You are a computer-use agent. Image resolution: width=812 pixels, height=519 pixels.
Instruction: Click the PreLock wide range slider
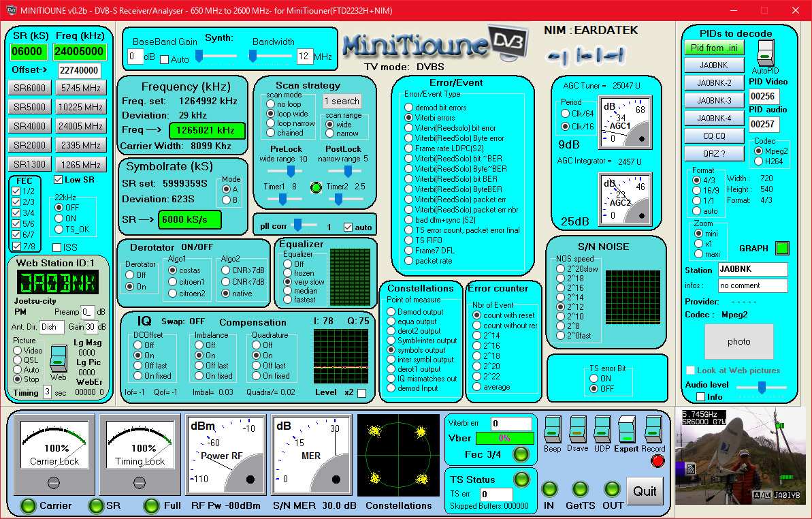tap(291, 171)
